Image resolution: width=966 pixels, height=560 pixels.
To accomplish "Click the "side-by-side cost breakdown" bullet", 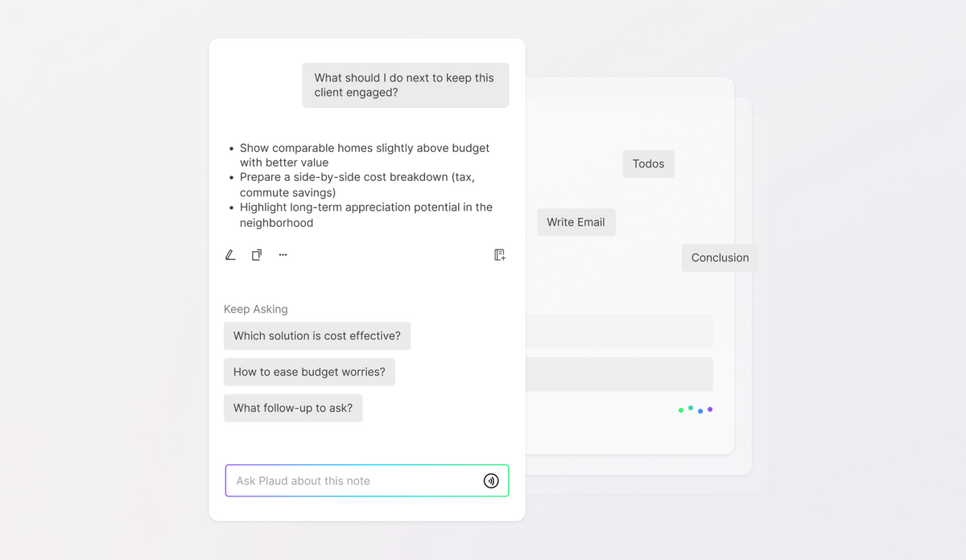I will 362,184.
